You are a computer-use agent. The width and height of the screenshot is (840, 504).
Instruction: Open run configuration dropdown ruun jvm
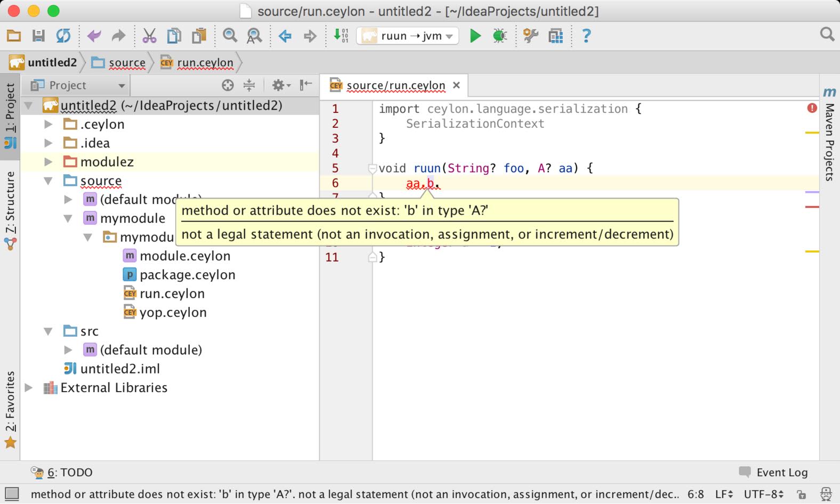click(408, 36)
